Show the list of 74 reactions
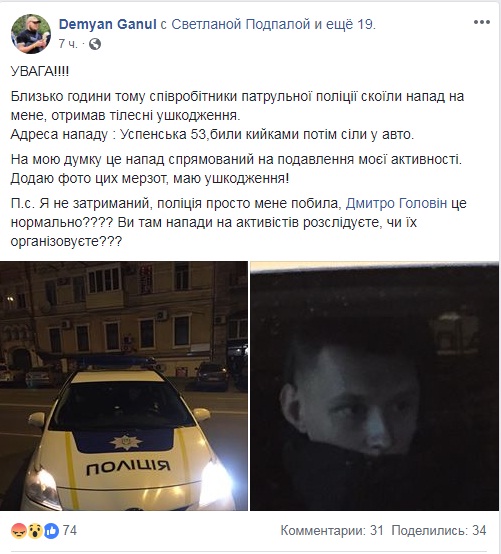This screenshot has width=501, height=554. [x=70, y=531]
